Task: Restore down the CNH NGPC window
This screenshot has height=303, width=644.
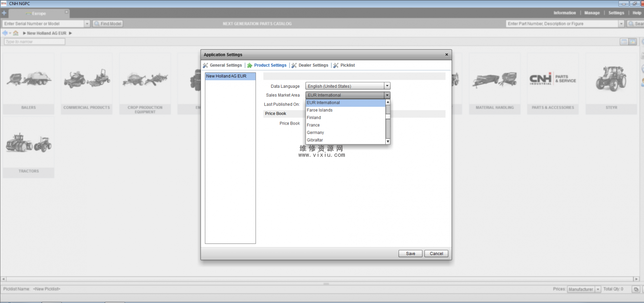Action: (634, 4)
